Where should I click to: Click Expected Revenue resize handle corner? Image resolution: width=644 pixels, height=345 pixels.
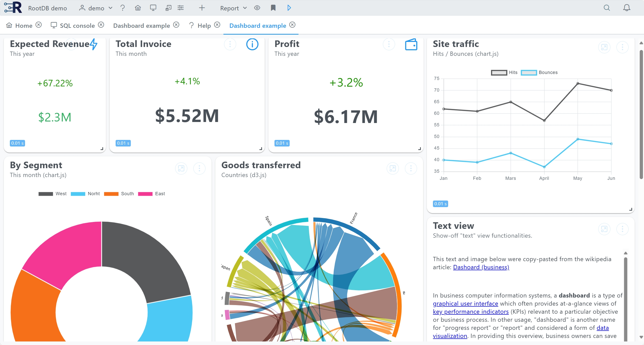102,149
